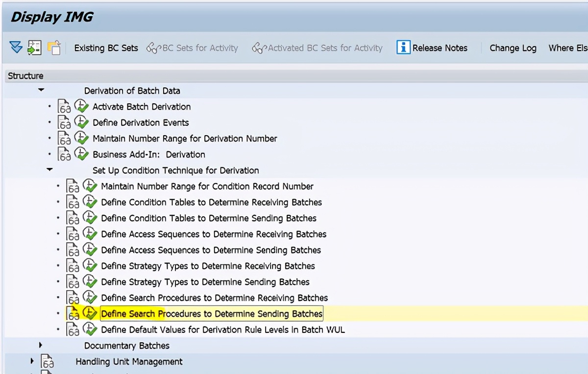Expand the Documentary Batches node
The width and height of the screenshot is (588, 374).
click(x=41, y=345)
